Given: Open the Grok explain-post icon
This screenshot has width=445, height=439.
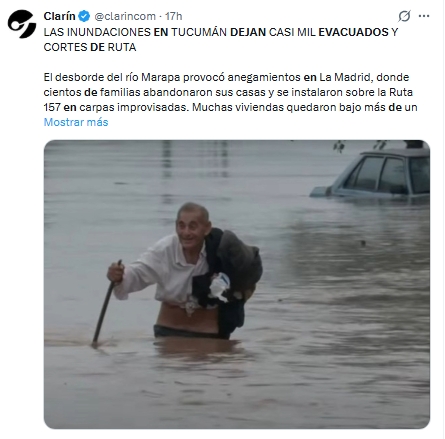Looking at the screenshot, I should tap(404, 16).
